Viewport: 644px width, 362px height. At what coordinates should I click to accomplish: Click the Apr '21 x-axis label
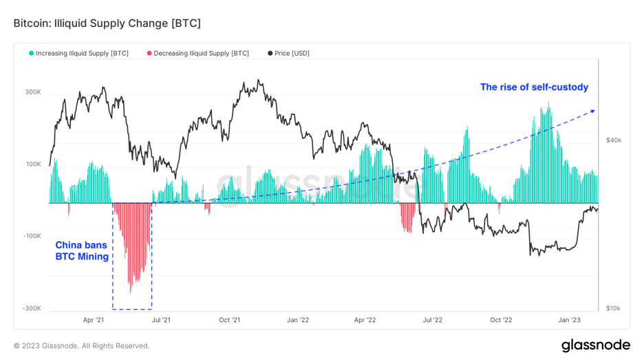coord(94,320)
